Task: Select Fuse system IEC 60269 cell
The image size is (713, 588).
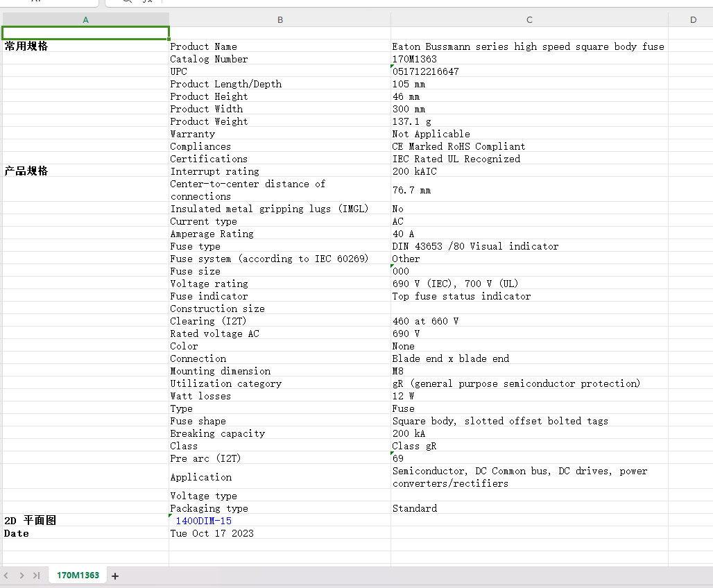Action: pyautogui.click(x=280, y=259)
